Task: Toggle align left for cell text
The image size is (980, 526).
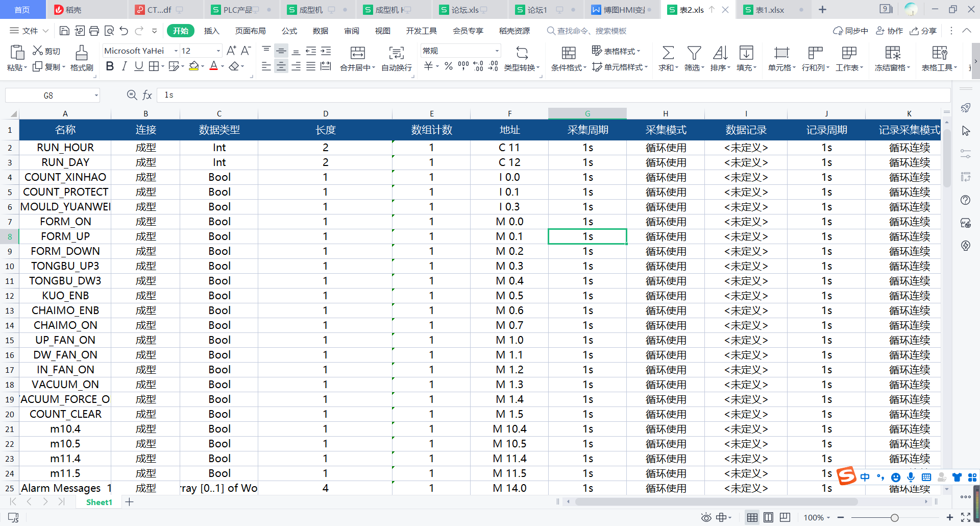Action: click(x=266, y=66)
